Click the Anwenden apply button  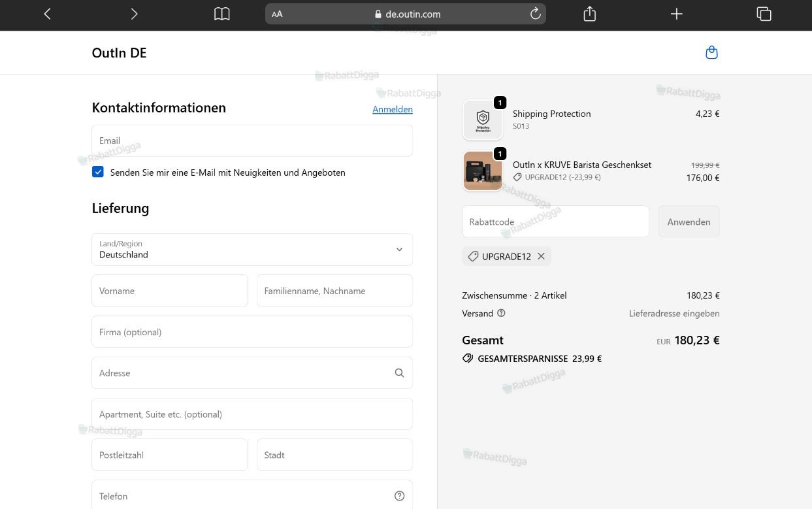(x=689, y=222)
